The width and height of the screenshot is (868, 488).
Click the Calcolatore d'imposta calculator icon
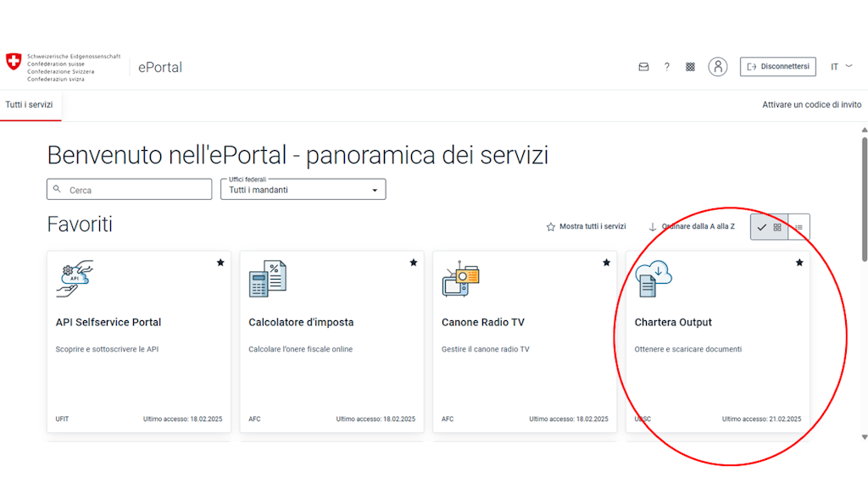pyautogui.click(x=267, y=278)
